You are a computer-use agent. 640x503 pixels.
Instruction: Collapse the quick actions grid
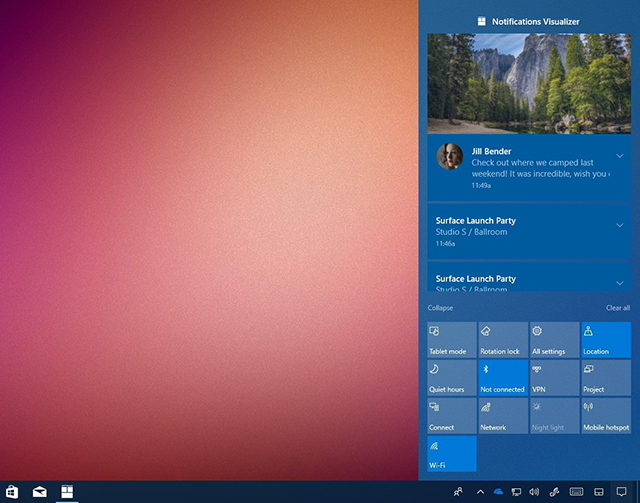coord(440,308)
